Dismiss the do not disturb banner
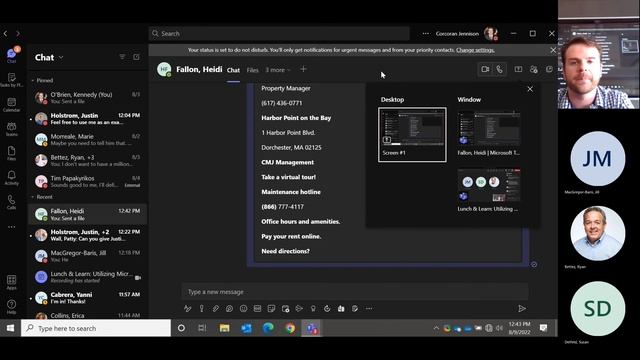 (x=553, y=50)
